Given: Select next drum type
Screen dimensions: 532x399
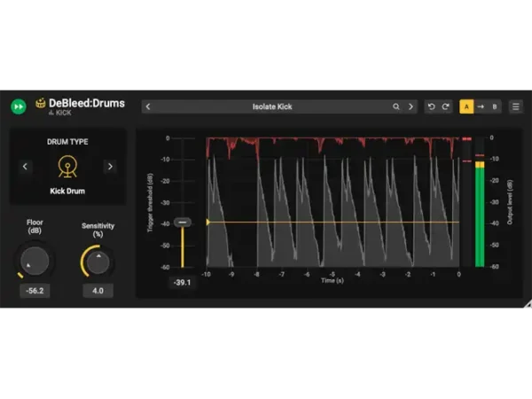Looking at the screenshot, I should 110,167.
